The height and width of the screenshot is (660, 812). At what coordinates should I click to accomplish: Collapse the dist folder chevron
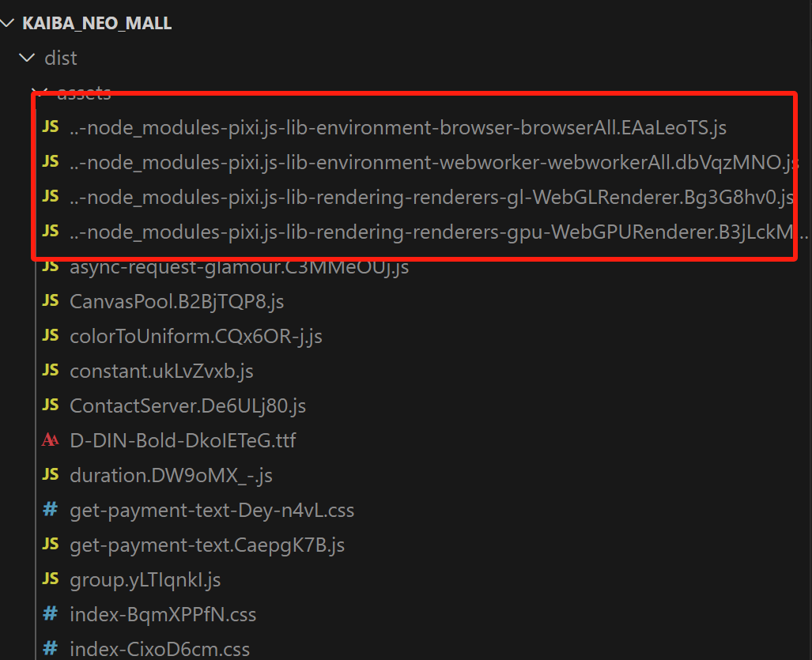tap(28, 58)
